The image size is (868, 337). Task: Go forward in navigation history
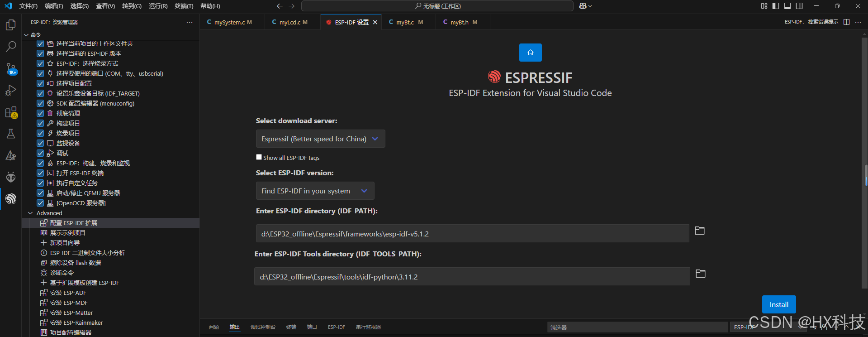[292, 6]
